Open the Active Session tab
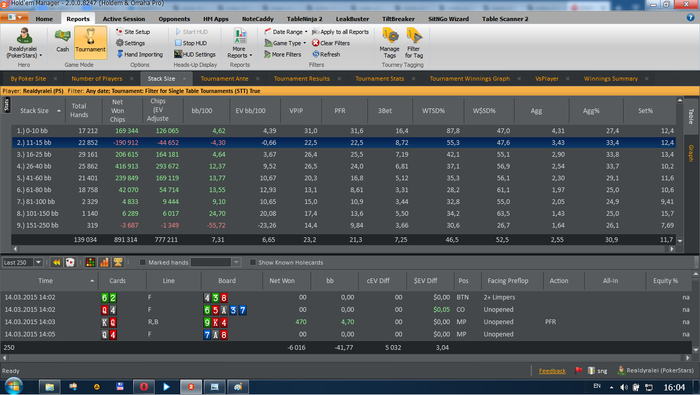Screen dimensions: 700x395 pos(124,19)
